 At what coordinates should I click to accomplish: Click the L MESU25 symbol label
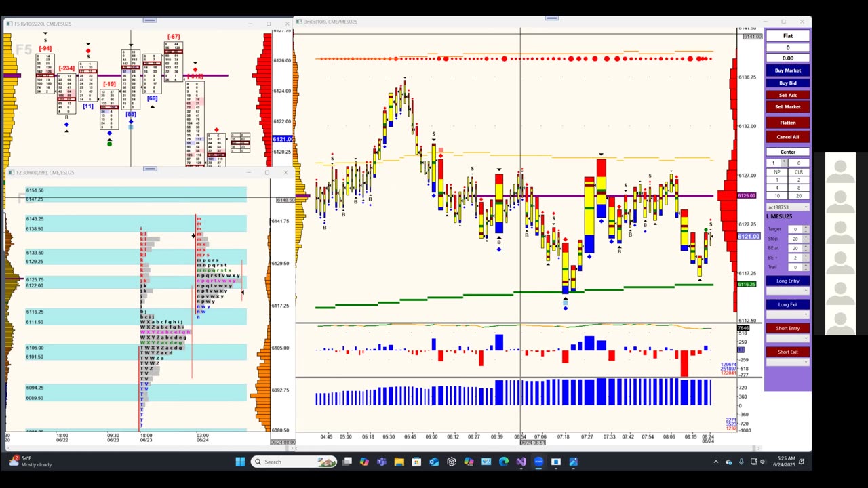pyautogui.click(x=780, y=216)
